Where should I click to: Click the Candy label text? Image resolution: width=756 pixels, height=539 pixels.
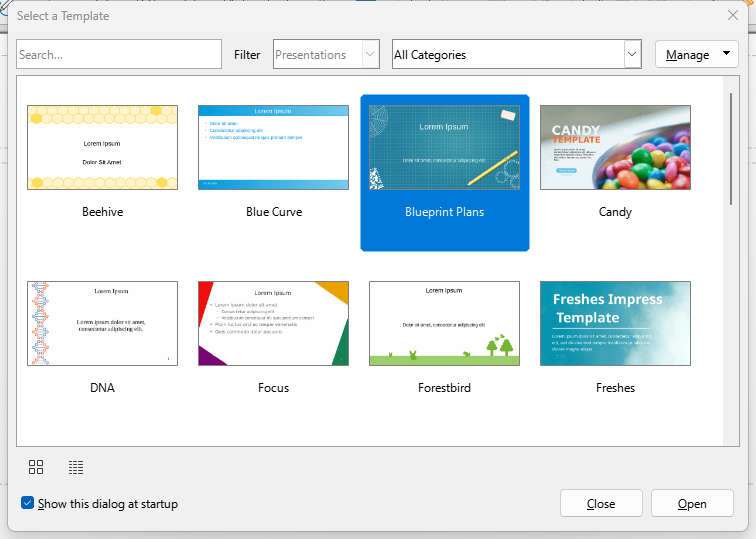615,212
